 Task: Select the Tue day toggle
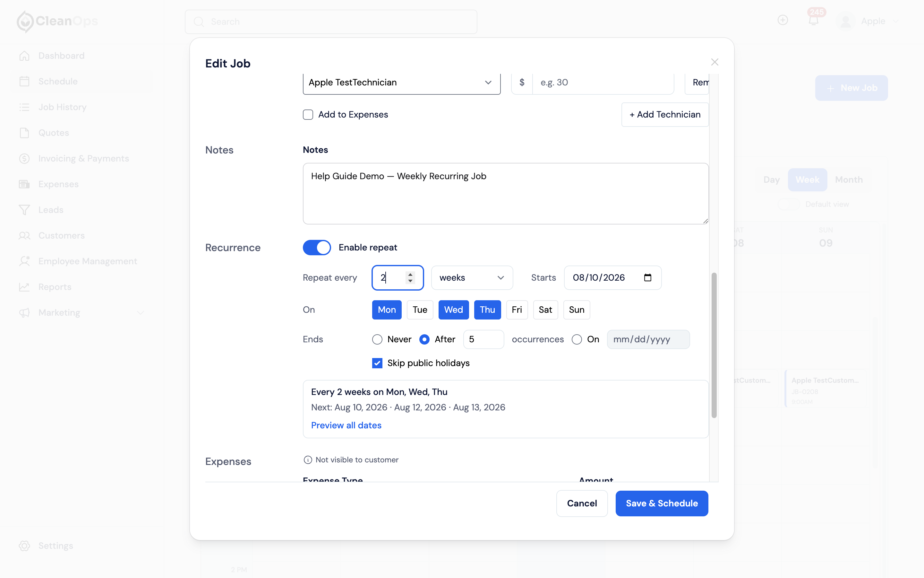(x=420, y=310)
